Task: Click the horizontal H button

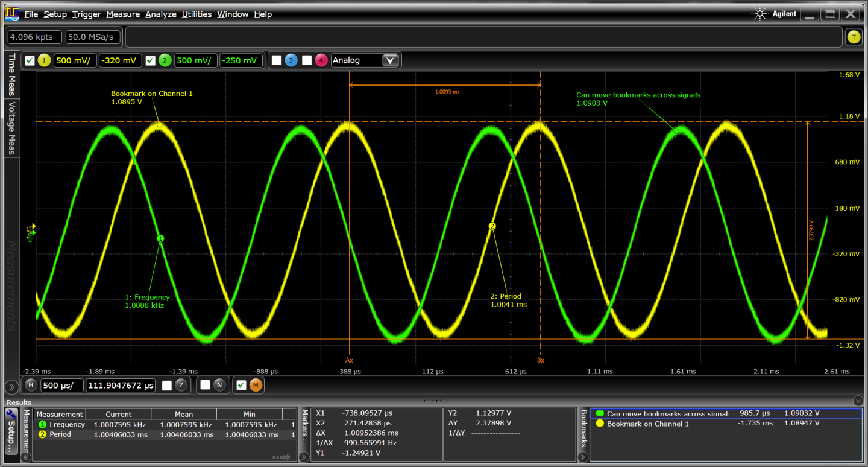Action: [x=31, y=386]
